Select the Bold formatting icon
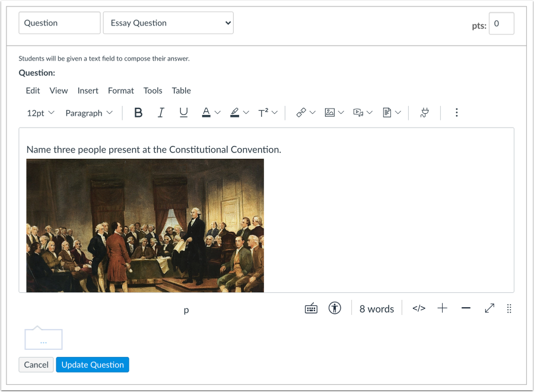Viewport: 534px width, 392px height. pos(138,113)
